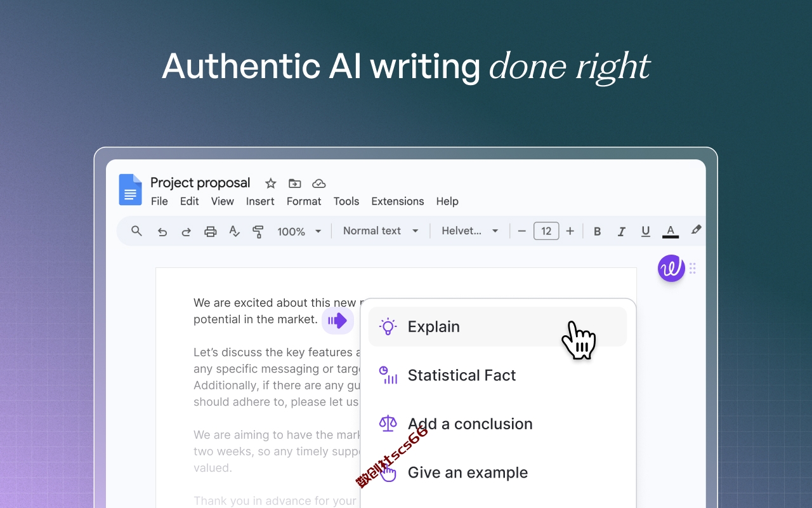Click the undo arrow
The width and height of the screenshot is (812, 508).
[162, 232]
